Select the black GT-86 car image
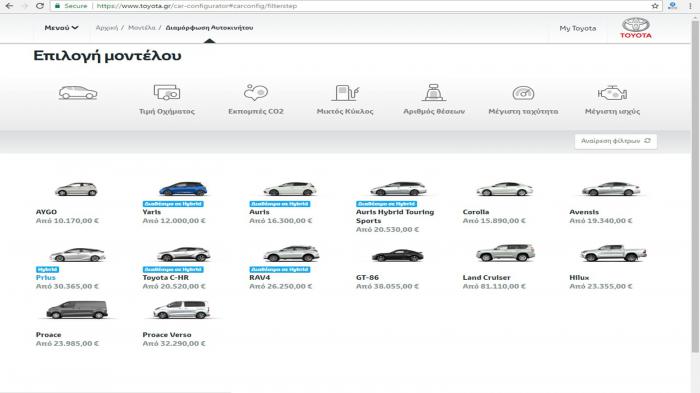The height and width of the screenshot is (393, 700). pyautogui.click(x=397, y=255)
